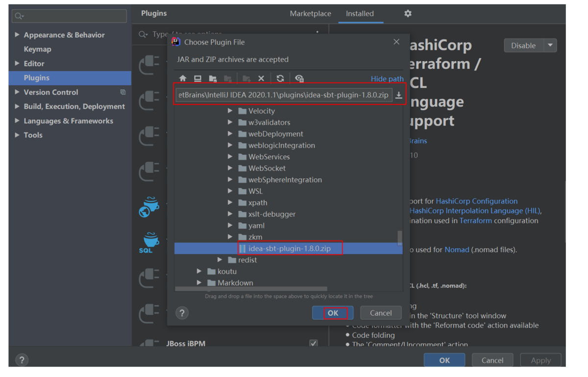Click the settings search box

coord(69,16)
